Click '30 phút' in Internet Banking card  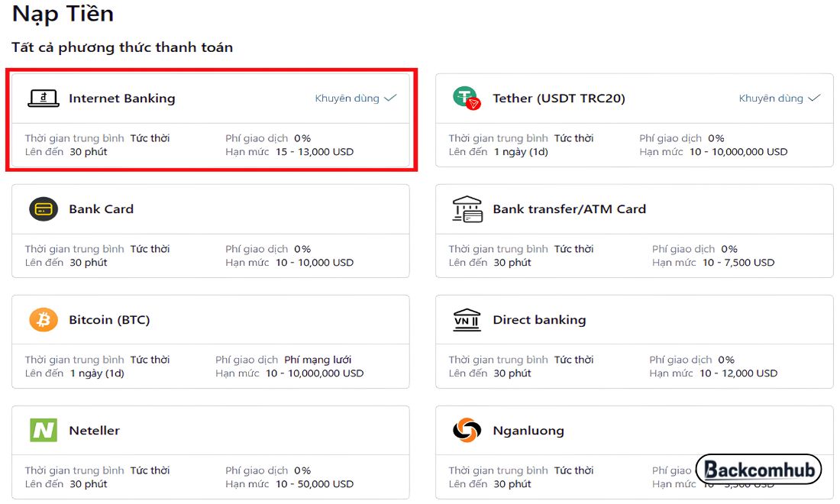coord(89,152)
